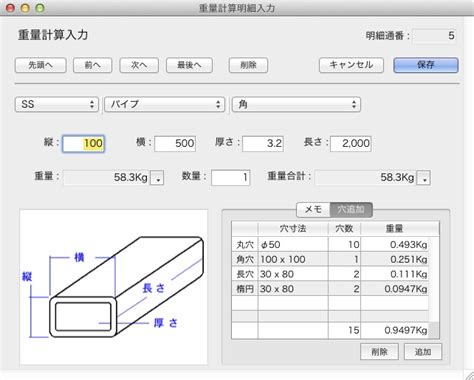Click the total hole count 15 cell

click(344, 330)
